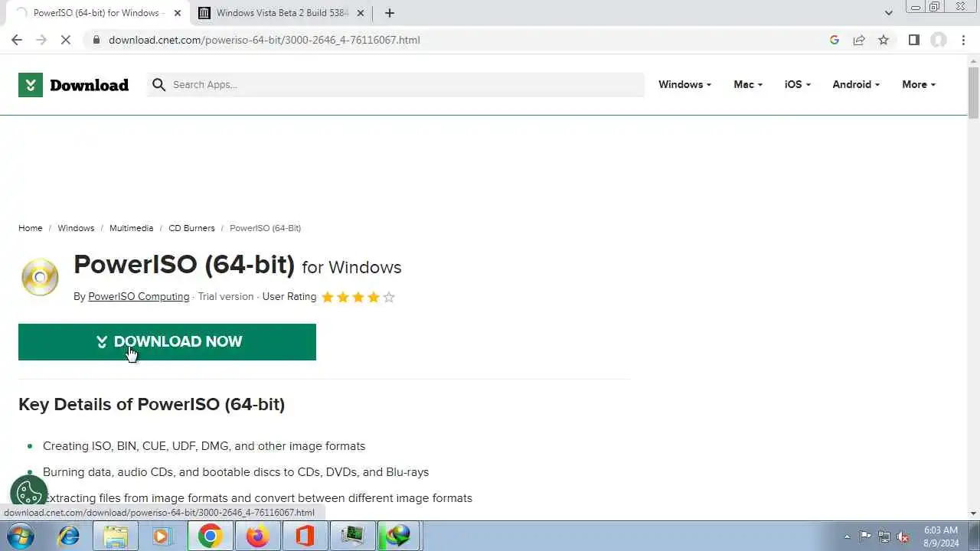The width and height of the screenshot is (980, 551).
Task: Open the Chrome profile avatar
Action: pyautogui.click(x=939, y=40)
